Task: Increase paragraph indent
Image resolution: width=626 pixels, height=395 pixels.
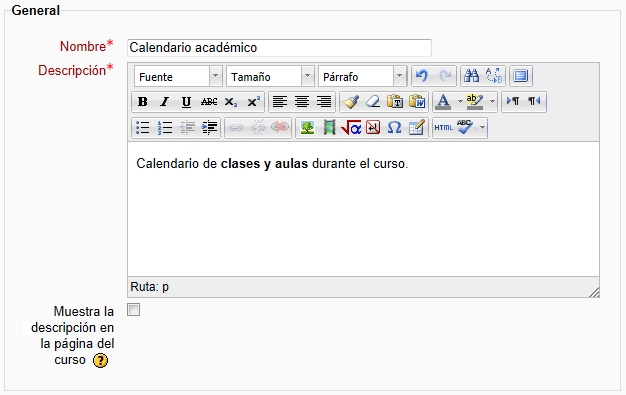Action: point(209,128)
